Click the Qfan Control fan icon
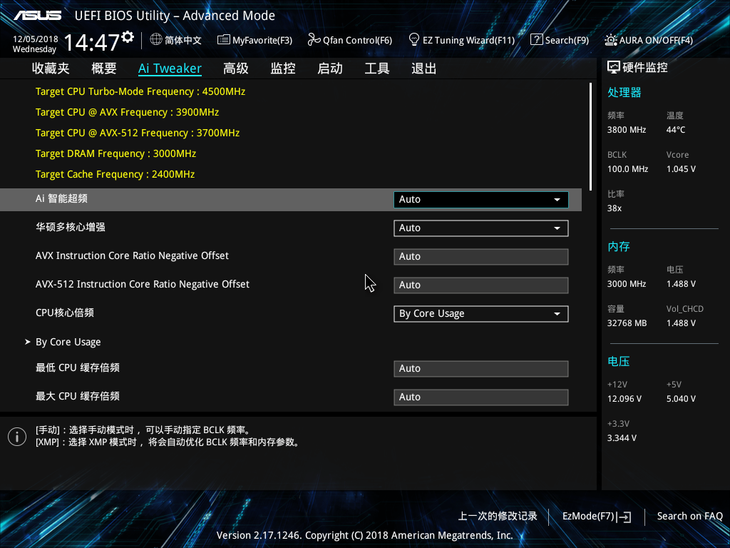Image resolution: width=730 pixels, height=548 pixels. tap(314, 40)
